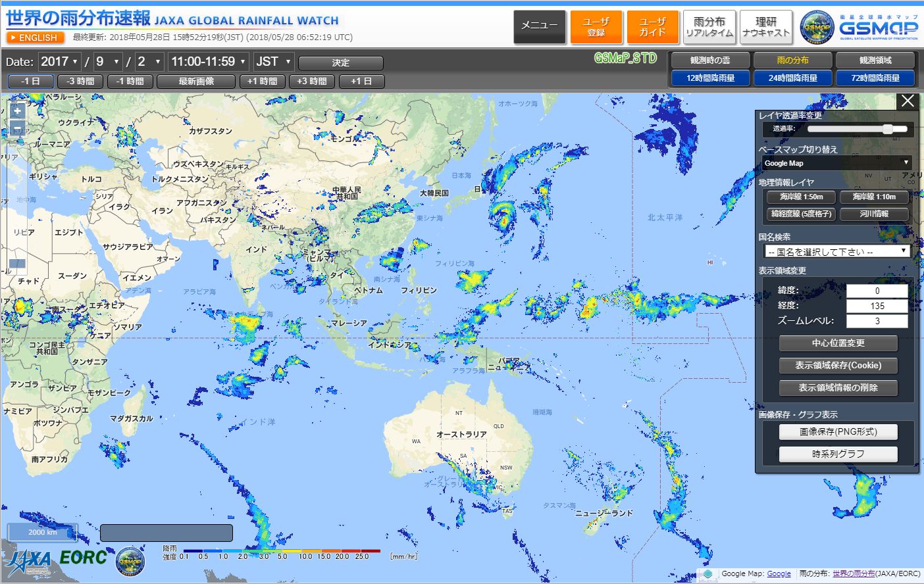
Task: Step forward one day with +1日
Action: pyautogui.click(x=361, y=82)
